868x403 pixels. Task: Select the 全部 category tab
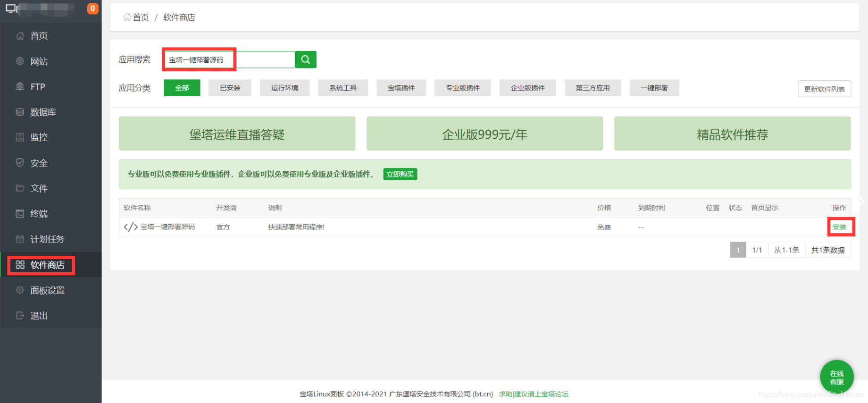(182, 88)
